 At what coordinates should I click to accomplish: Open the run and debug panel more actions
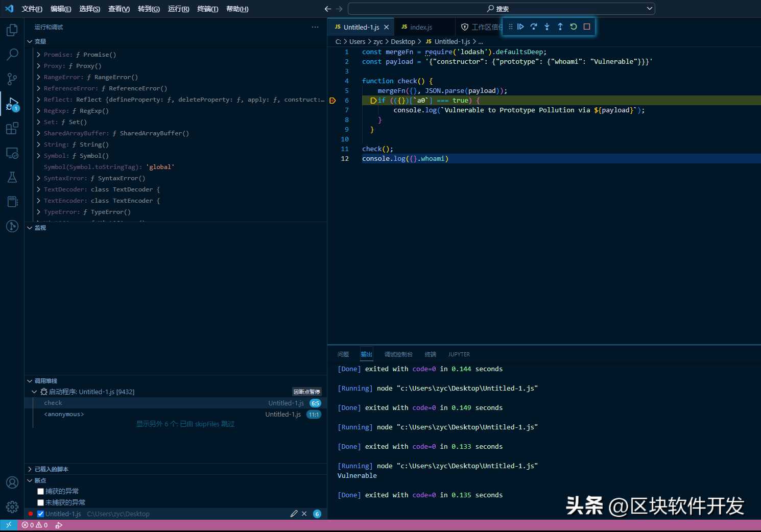click(315, 27)
